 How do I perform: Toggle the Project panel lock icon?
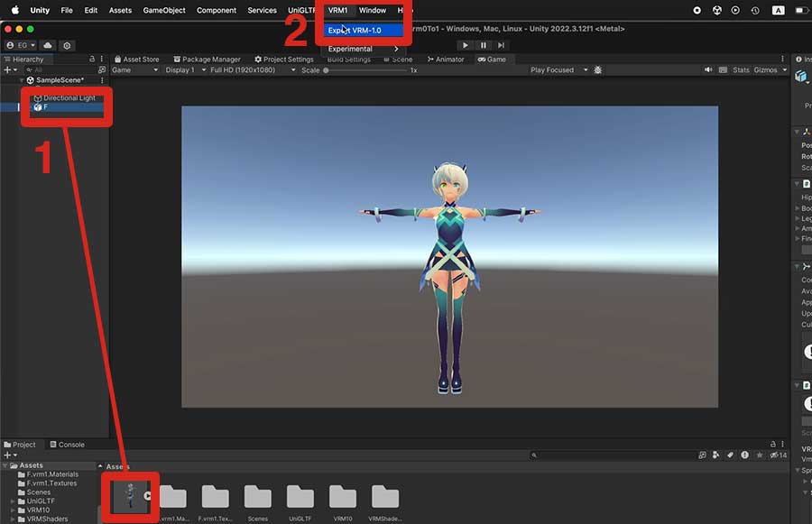click(773, 445)
